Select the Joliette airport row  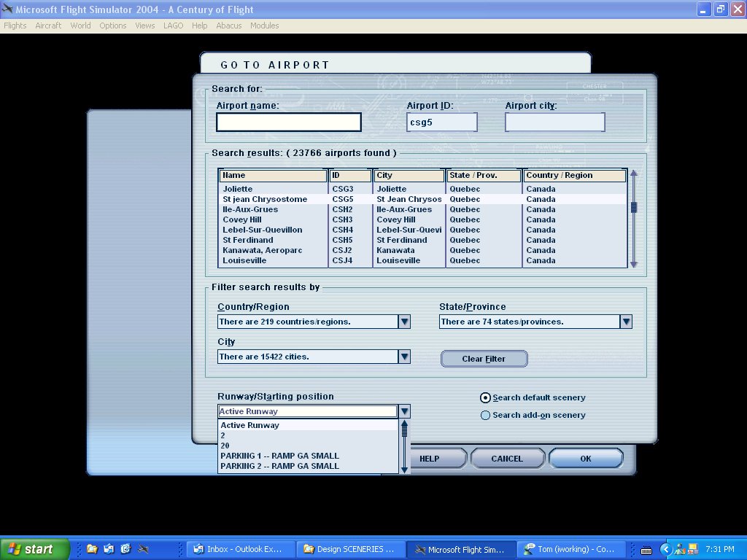(x=422, y=189)
